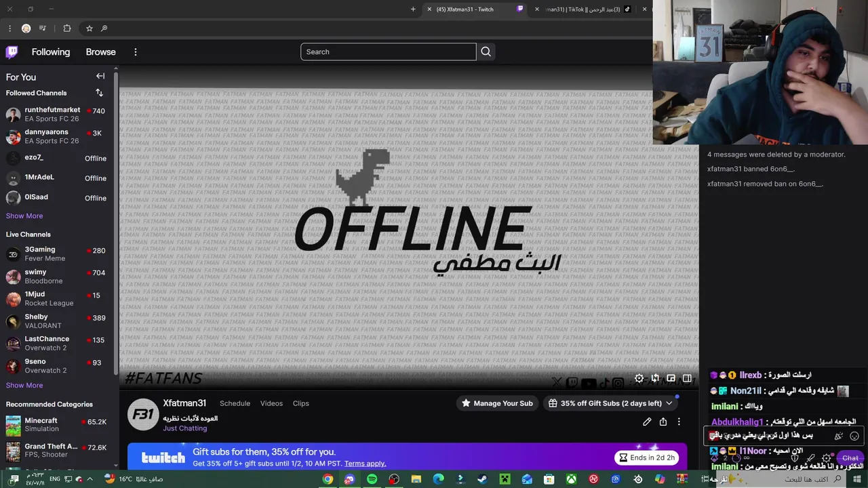Open Windows Start menu
This screenshot has width=868, height=488.
pyautogui.click(x=857, y=479)
